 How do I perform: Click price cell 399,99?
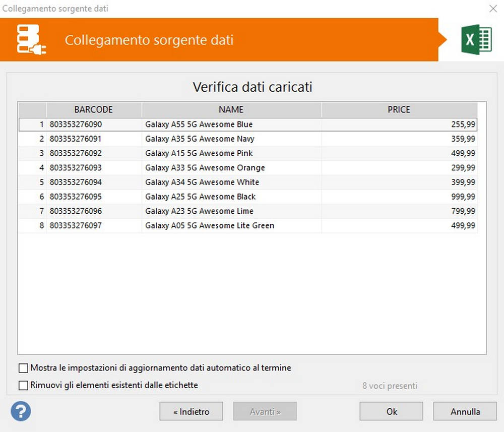point(463,182)
